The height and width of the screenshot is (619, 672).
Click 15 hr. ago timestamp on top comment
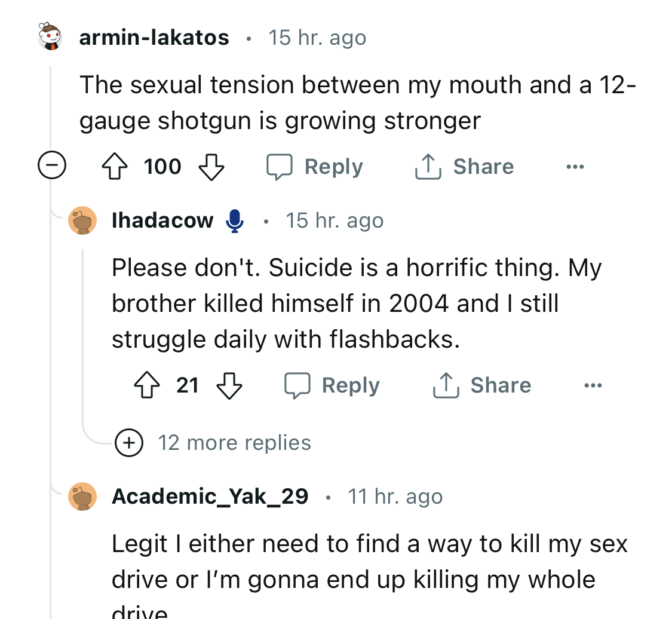point(317,38)
